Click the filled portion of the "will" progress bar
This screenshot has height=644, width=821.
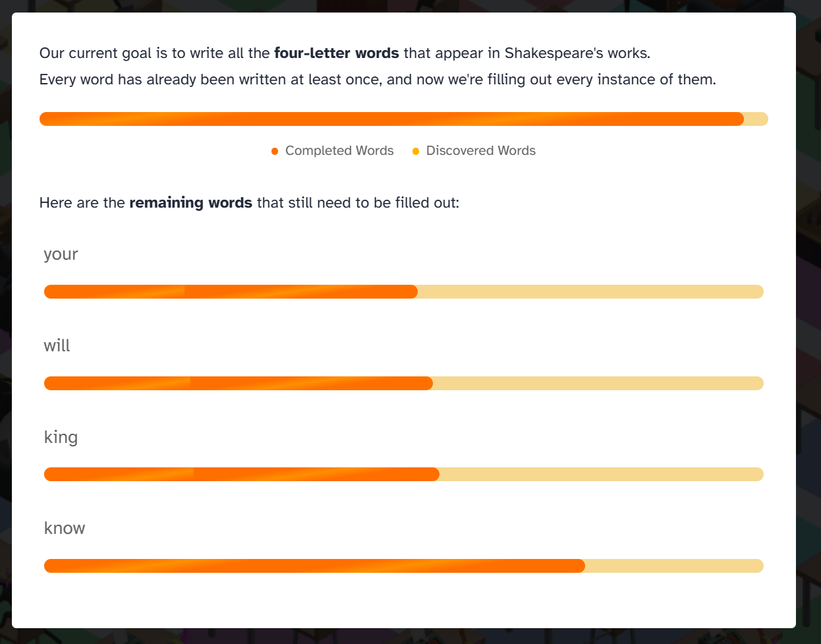238,384
